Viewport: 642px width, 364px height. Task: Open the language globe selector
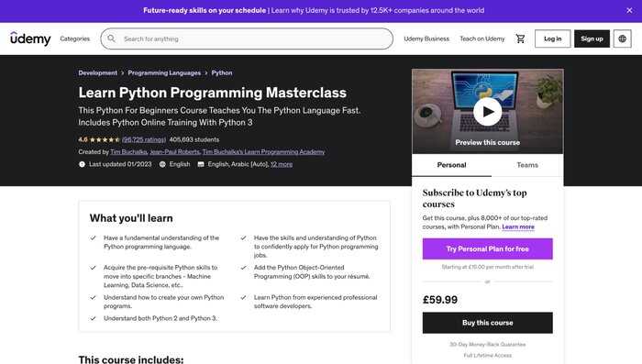pyautogui.click(x=623, y=39)
